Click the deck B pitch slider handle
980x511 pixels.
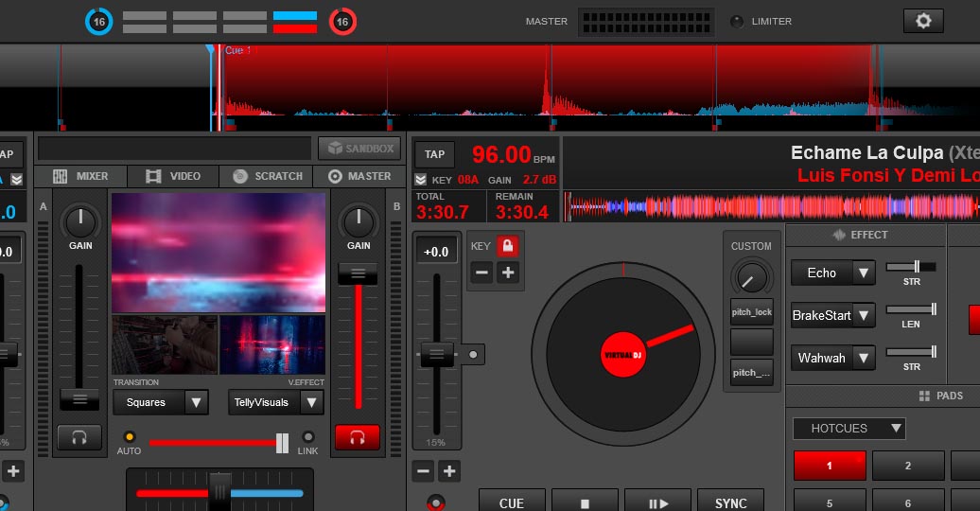point(436,355)
